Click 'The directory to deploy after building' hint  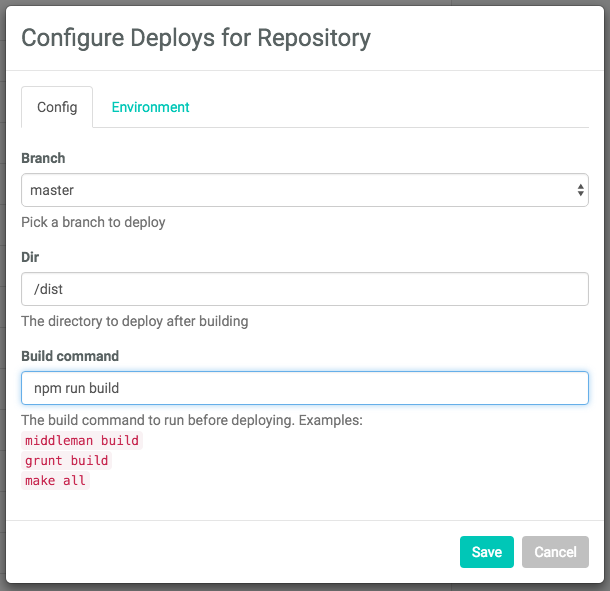134,321
